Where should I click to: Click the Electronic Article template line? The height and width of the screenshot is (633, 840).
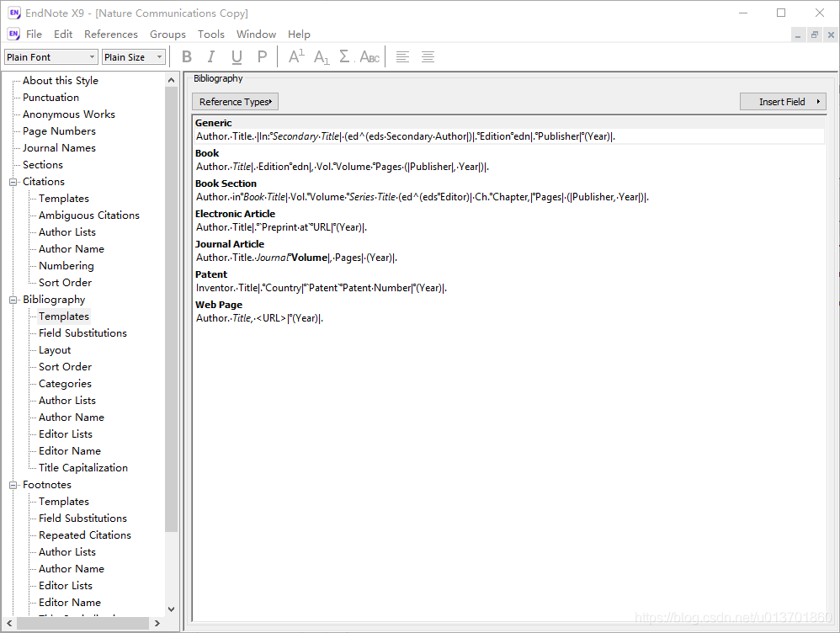(x=281, y=227)
